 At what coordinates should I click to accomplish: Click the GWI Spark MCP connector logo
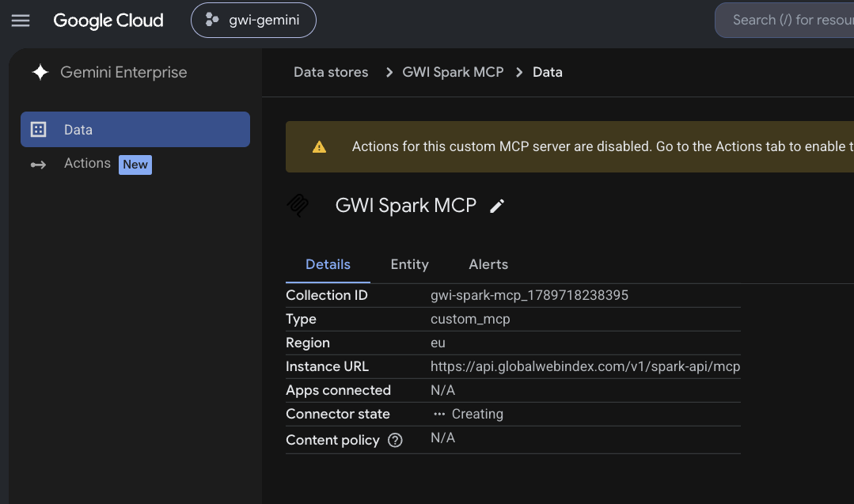pos(298,205)
